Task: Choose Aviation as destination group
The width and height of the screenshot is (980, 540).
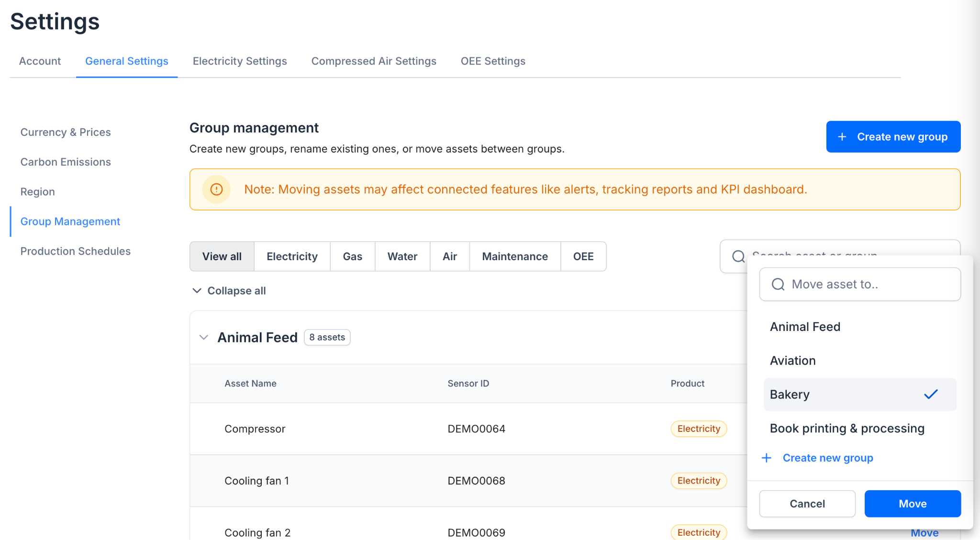Action: [x=792, y=361]
